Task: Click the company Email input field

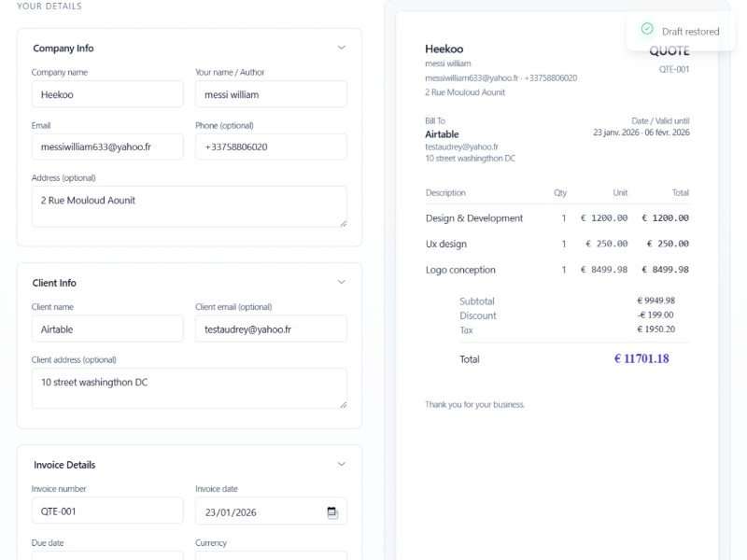Action: tap(107, 147)
